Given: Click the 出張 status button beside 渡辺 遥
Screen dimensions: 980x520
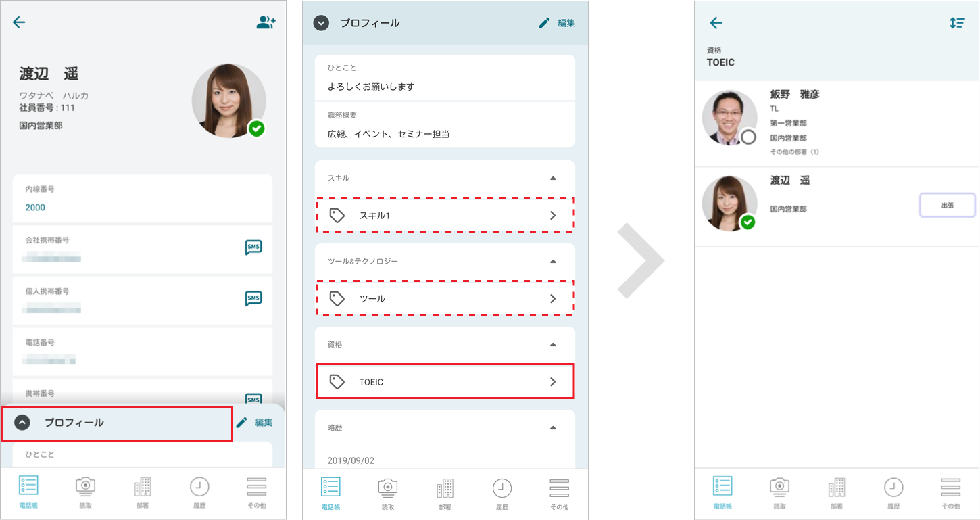Looking at the screenshot, I should click(x=947, y=206).
